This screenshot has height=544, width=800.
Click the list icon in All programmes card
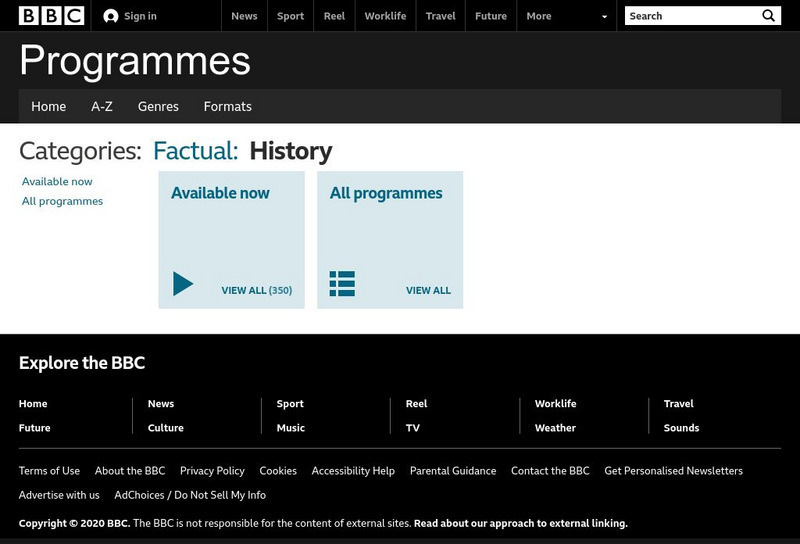342,284
